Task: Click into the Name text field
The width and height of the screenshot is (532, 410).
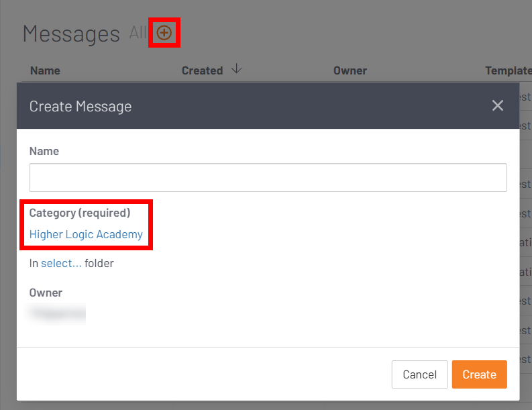Action: pos(268,178)
